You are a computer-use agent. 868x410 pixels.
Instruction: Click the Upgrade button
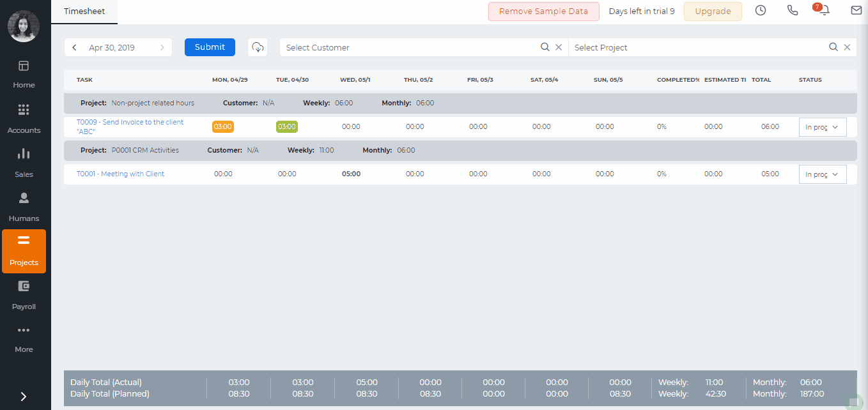[x=713, y=11]
